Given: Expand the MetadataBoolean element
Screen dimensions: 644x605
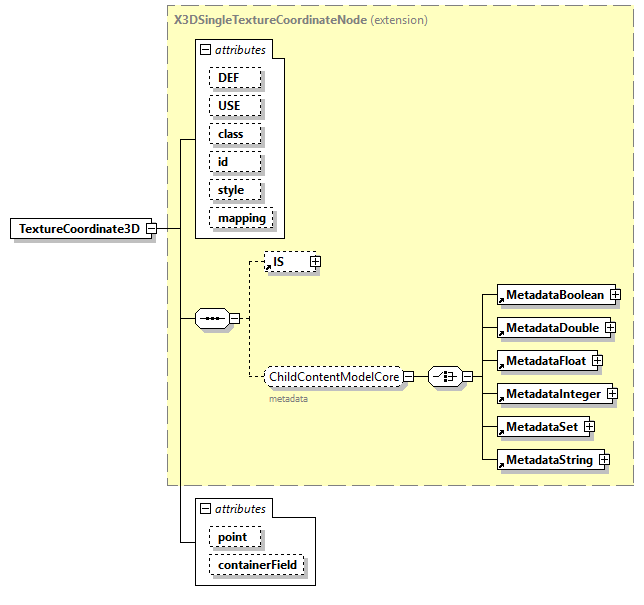Looking at the screenshot, I should [x=616, y=295].
